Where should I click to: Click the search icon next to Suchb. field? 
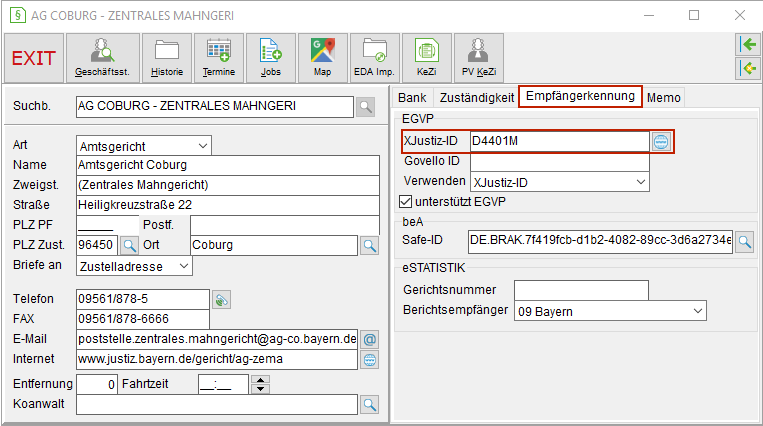tap(365, 107)
